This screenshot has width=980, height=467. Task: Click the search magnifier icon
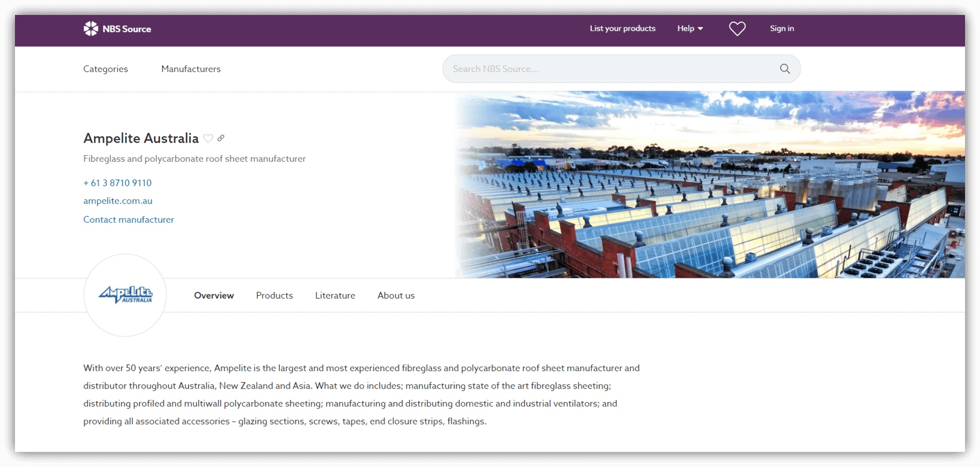coord(785,69)
